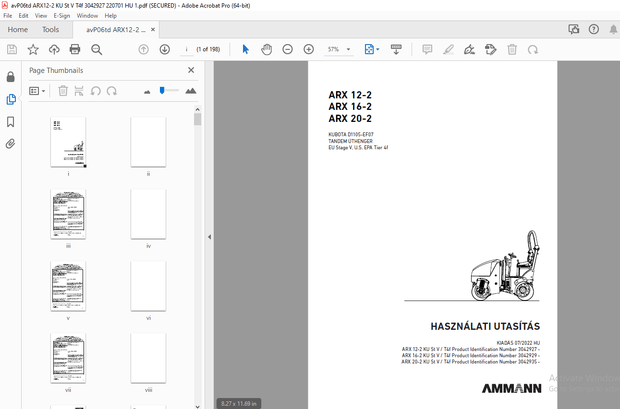Select page iv blank thumbnail
Screen dimensions: 620x409
(x=148, y=214)
